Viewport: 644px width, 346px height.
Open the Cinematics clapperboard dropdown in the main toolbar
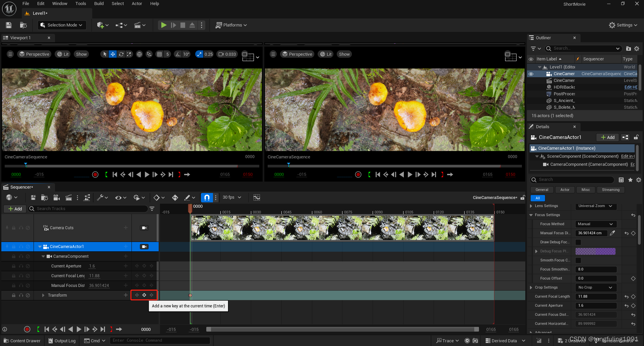pyautogui.click(x=140, y=25)
